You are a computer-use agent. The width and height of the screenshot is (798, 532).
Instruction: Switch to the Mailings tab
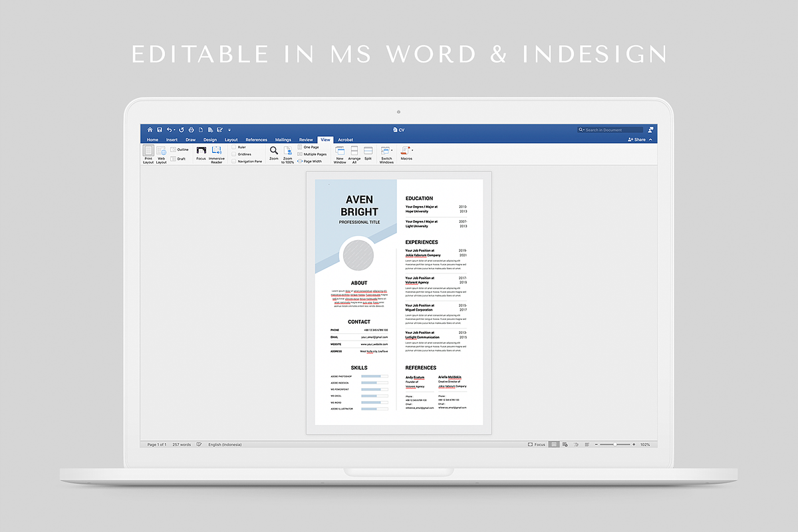coord(283,140)
